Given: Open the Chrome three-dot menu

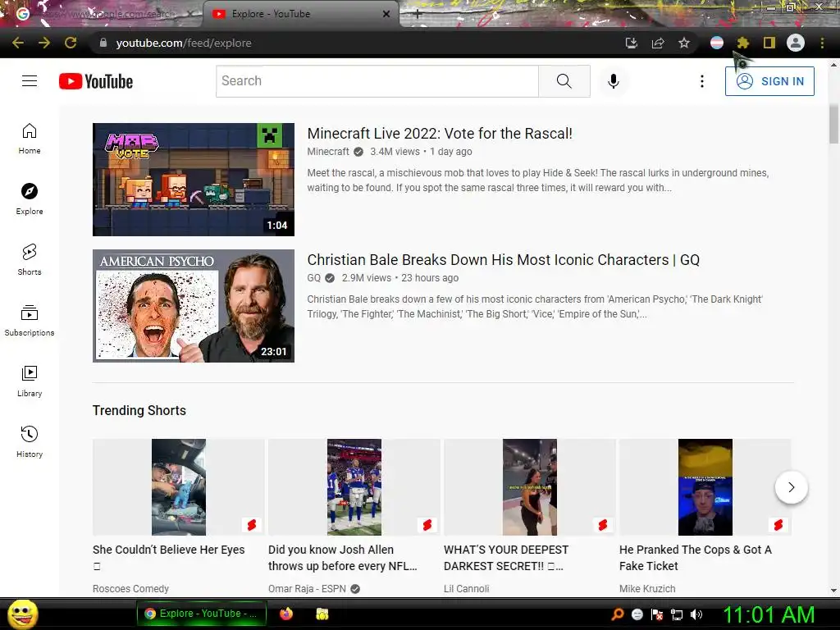Looking at the screenshot, I should [x=822, y=43].
